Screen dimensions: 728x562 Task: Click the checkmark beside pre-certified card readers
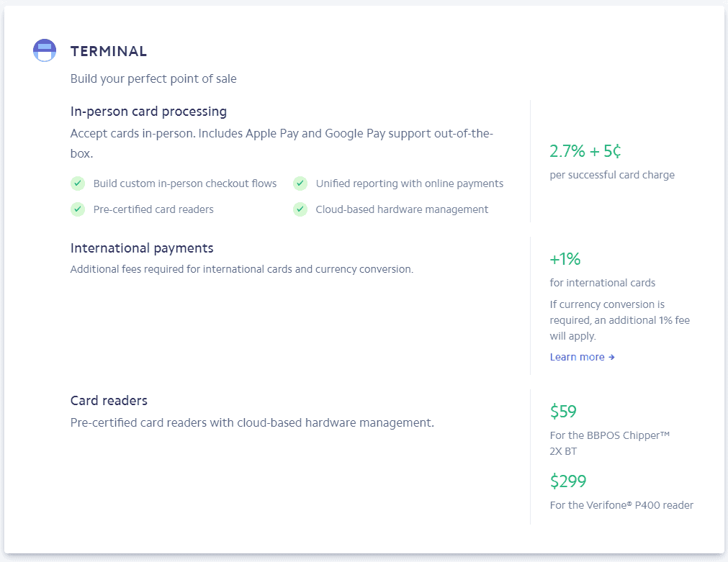coord(78,209)
